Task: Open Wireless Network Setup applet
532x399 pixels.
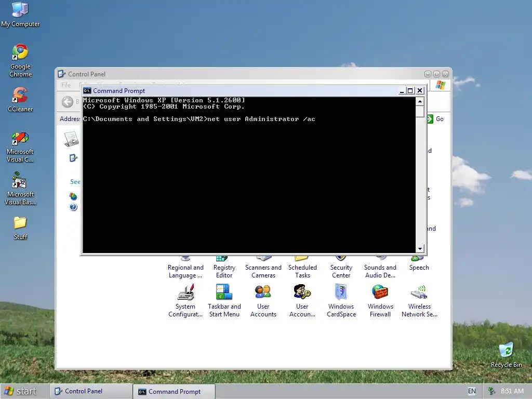Action: click(x=419, y=301)
